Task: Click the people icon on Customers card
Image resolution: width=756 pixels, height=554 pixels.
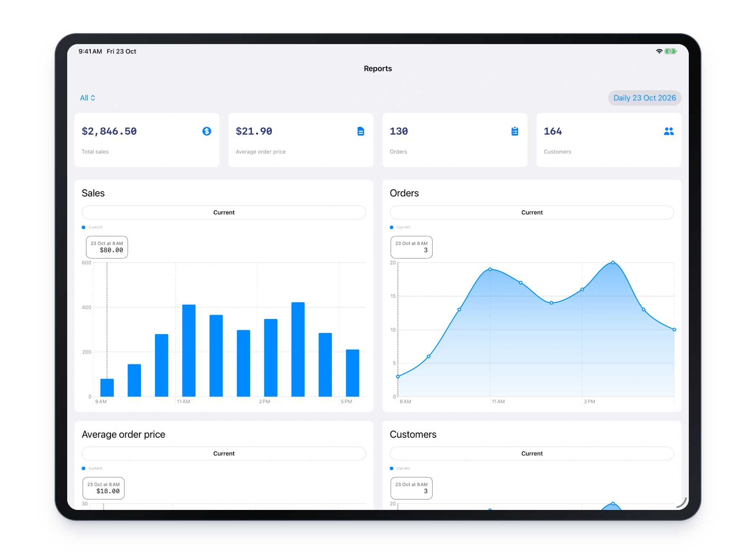Action: (669, 131)
